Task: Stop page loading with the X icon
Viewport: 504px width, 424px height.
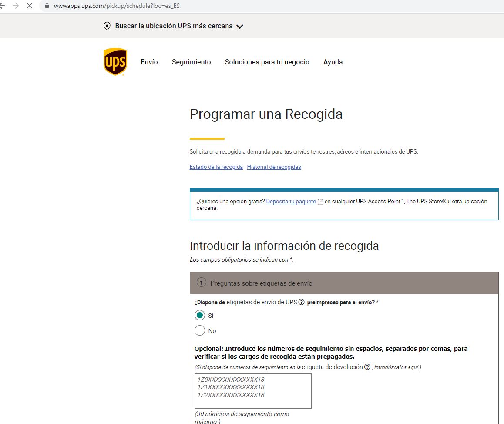Action: [x=30, y=6]
